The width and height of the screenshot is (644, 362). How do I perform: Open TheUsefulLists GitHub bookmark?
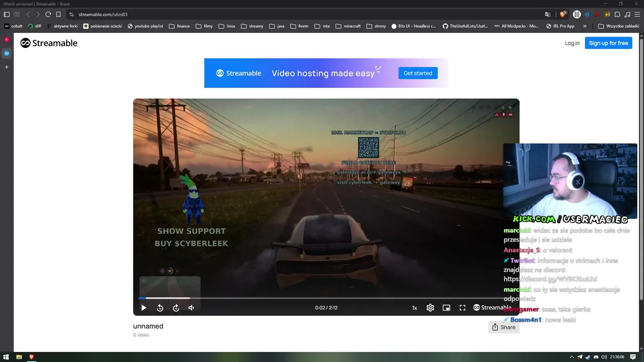[x=465, y=26]
